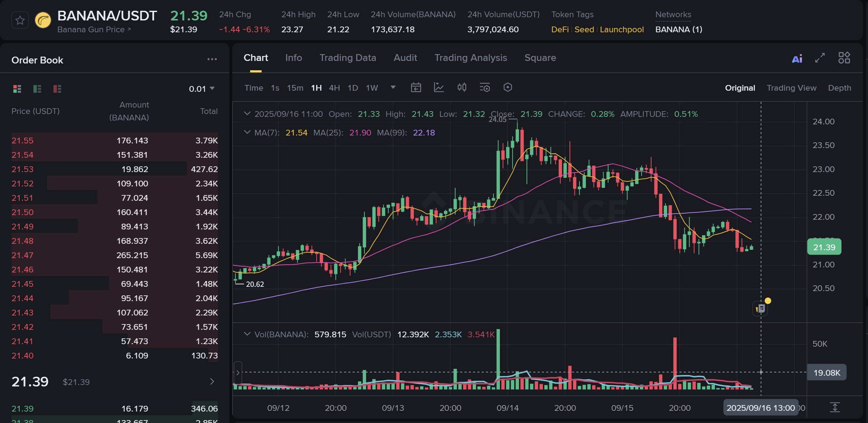Screen dimensions: 868x423
Task: Click the 2025/09/16 13:00 time marker
Action: [x=760, y=408]
